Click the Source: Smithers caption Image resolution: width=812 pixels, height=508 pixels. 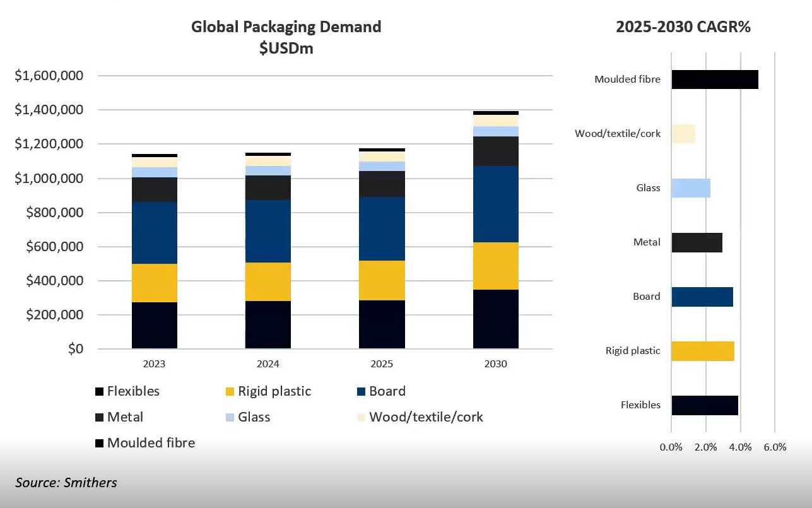pos(66,483)
